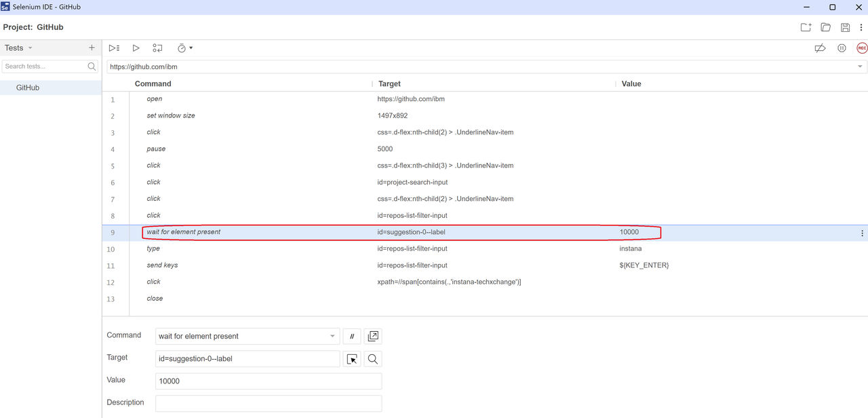The image size is (868, 418).
Task: Open row 9's more options menu
Action: tap(862, 233)
